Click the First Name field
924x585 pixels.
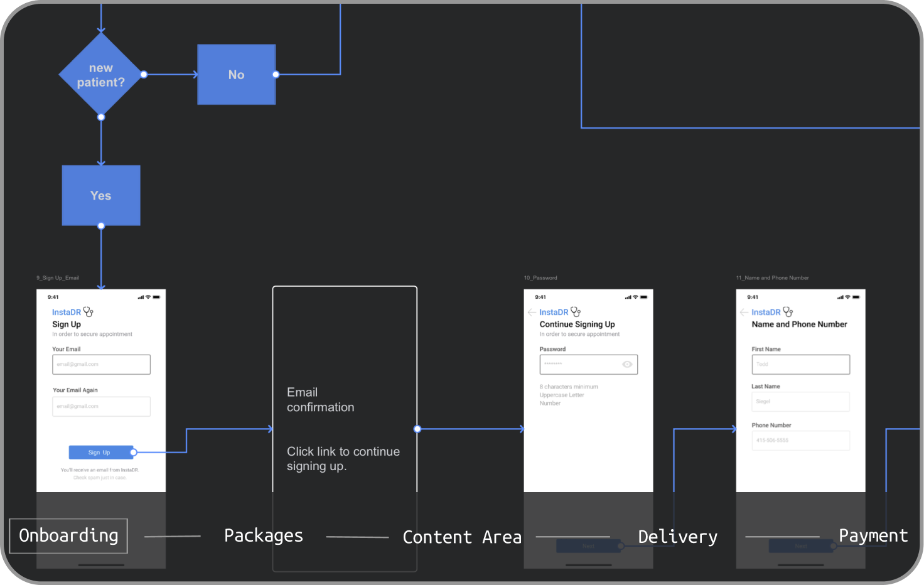[801, 365]
